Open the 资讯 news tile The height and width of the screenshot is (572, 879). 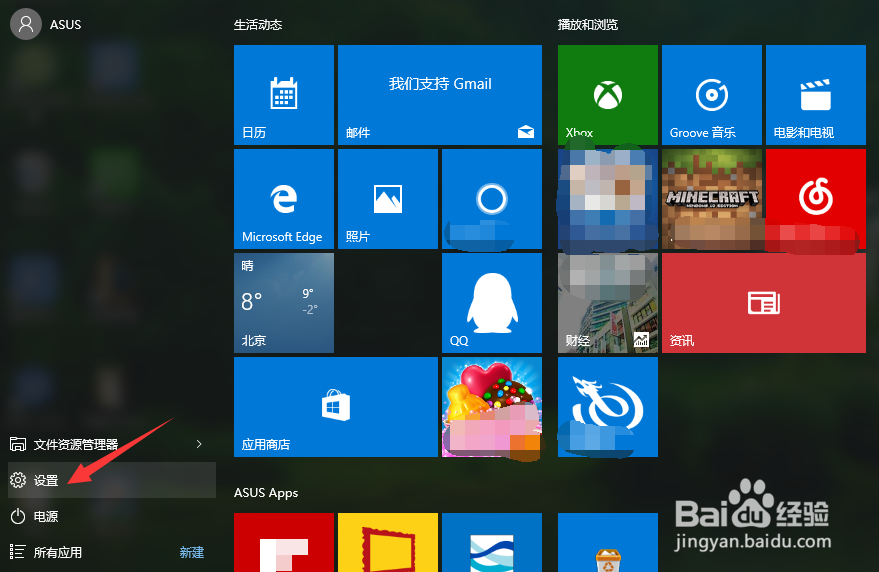coord(764,303)
